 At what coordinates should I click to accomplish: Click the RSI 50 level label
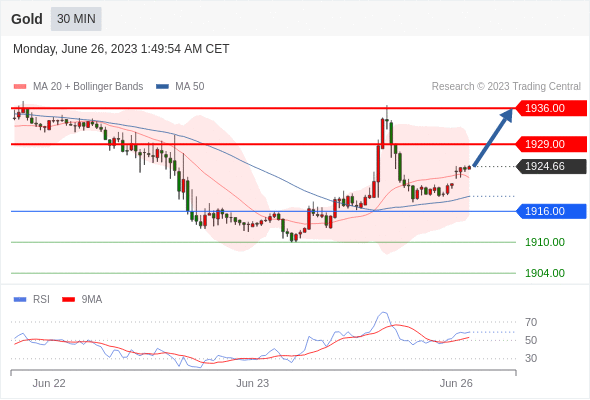[531, 341]
